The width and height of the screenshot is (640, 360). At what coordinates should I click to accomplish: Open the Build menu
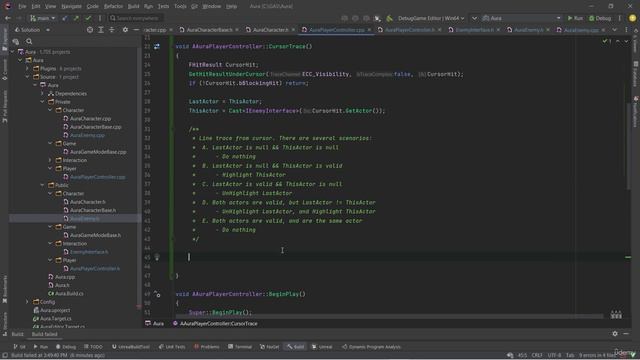pyautogui.click(x=133, y=6)
